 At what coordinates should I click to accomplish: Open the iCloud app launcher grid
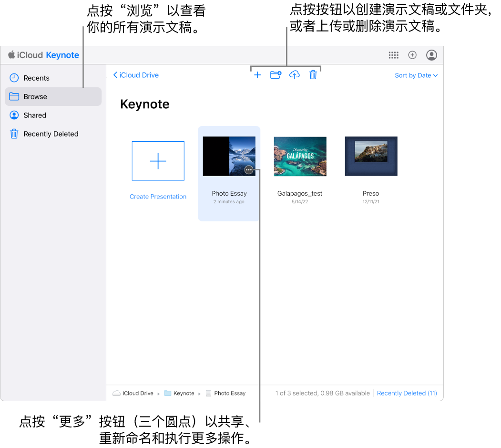(x=393, y=55)
